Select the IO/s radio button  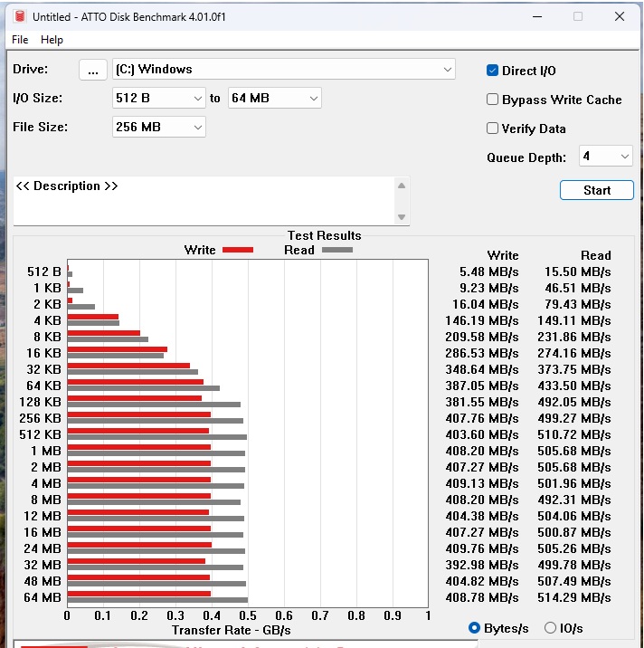coord(550,628)
